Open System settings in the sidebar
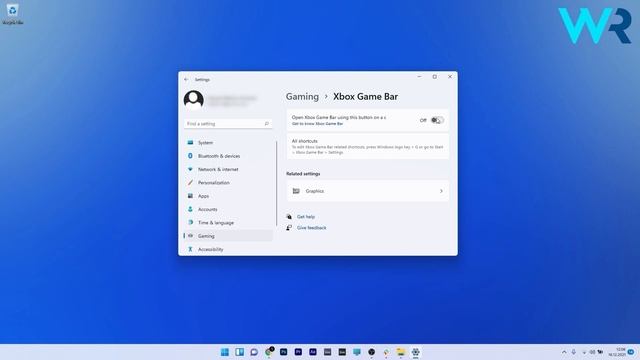The height and width of the screenshot is (360, 640). 228,142
